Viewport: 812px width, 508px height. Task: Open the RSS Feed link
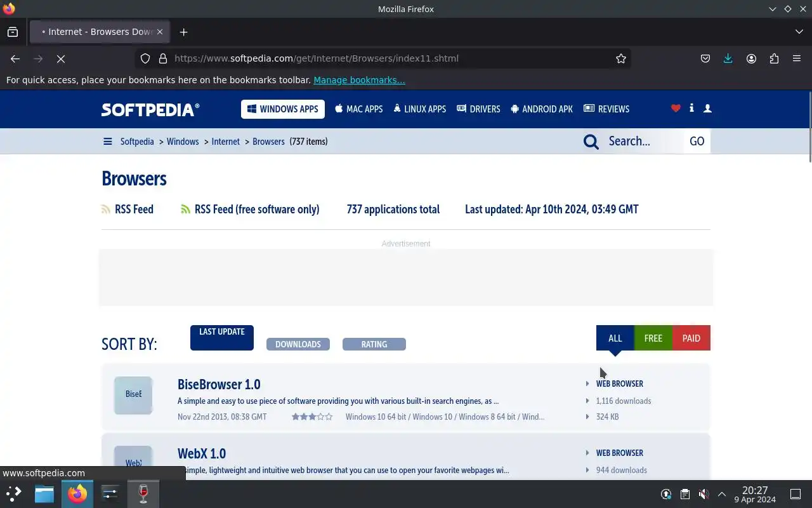tap(128, 210)
